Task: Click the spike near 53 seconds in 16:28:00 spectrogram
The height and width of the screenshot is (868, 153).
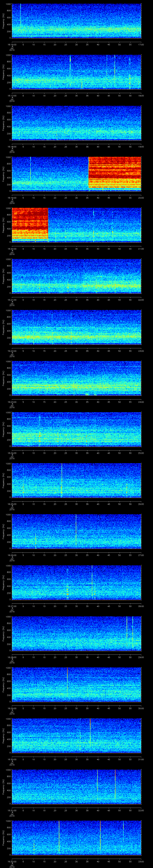Action: click(x=127, y=627)
